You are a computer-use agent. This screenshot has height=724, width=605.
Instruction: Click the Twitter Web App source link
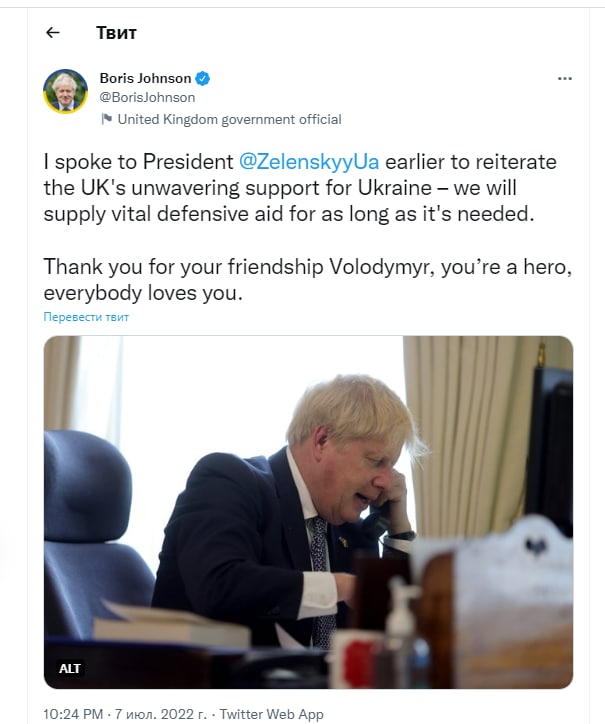(x=271, y=714)
